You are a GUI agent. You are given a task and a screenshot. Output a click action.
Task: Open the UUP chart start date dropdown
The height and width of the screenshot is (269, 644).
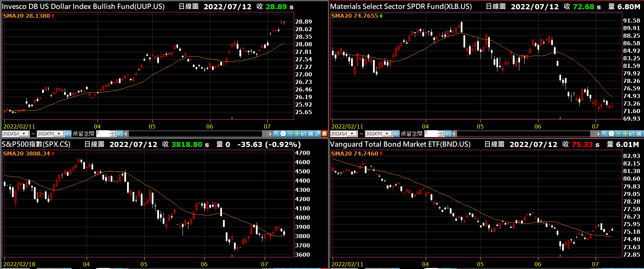click(x=24, y=134)
